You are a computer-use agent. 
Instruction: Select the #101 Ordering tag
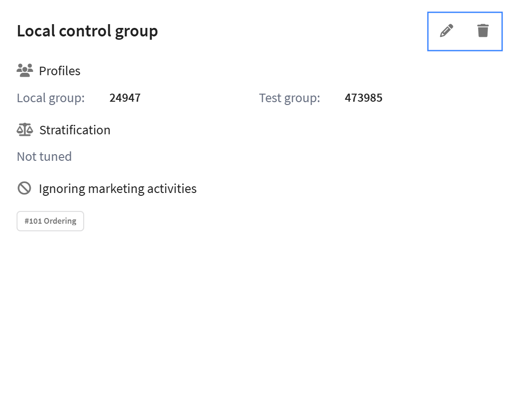[50, 221]
